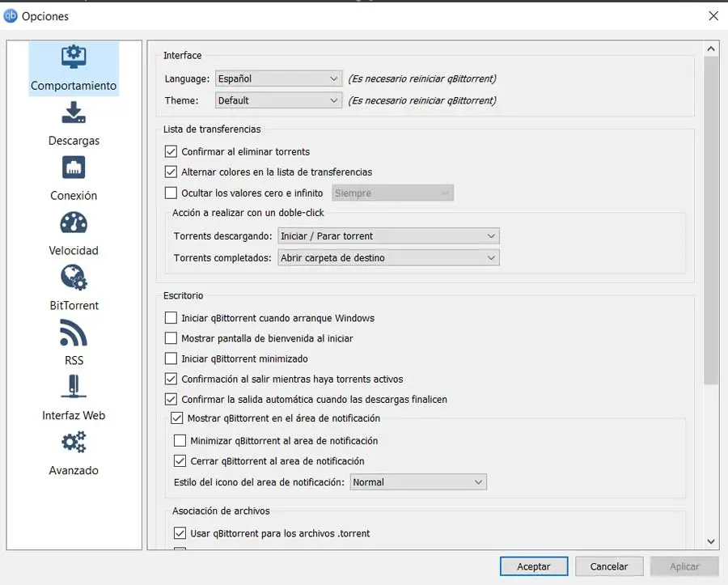Check Mostrar pantalla de bienvenida al iniciar

tap(171, 338)
